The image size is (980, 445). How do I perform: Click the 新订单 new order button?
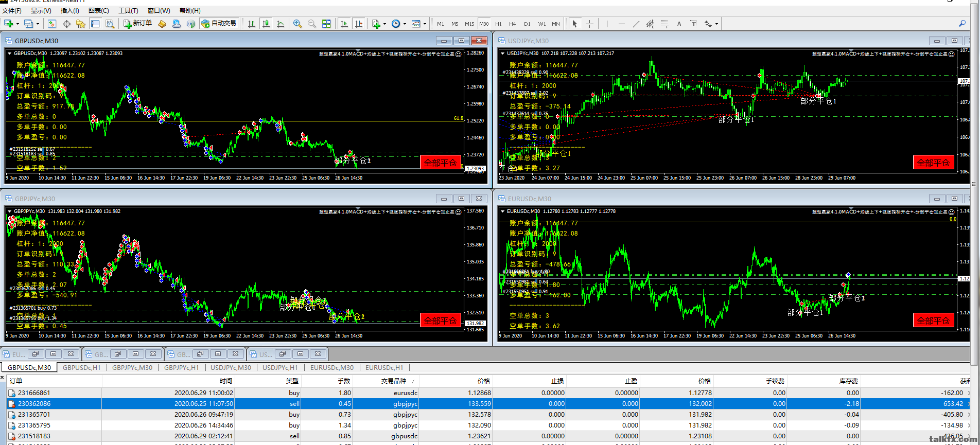click(138, 24)
